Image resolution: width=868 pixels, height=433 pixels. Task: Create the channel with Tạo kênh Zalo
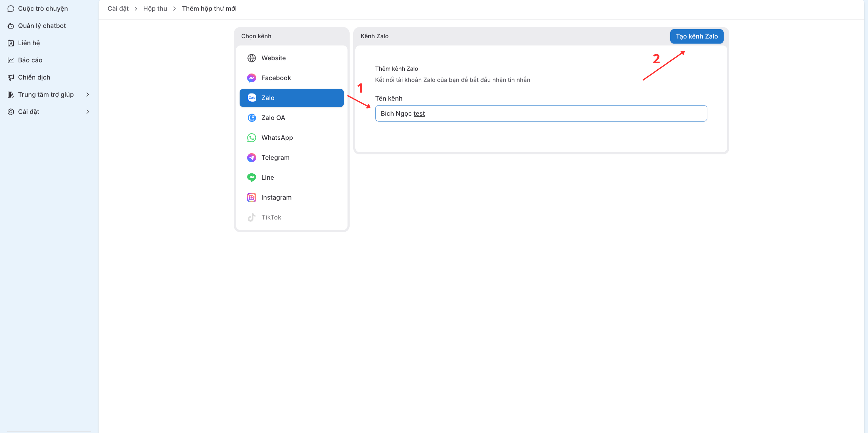(x=697, y=36)
